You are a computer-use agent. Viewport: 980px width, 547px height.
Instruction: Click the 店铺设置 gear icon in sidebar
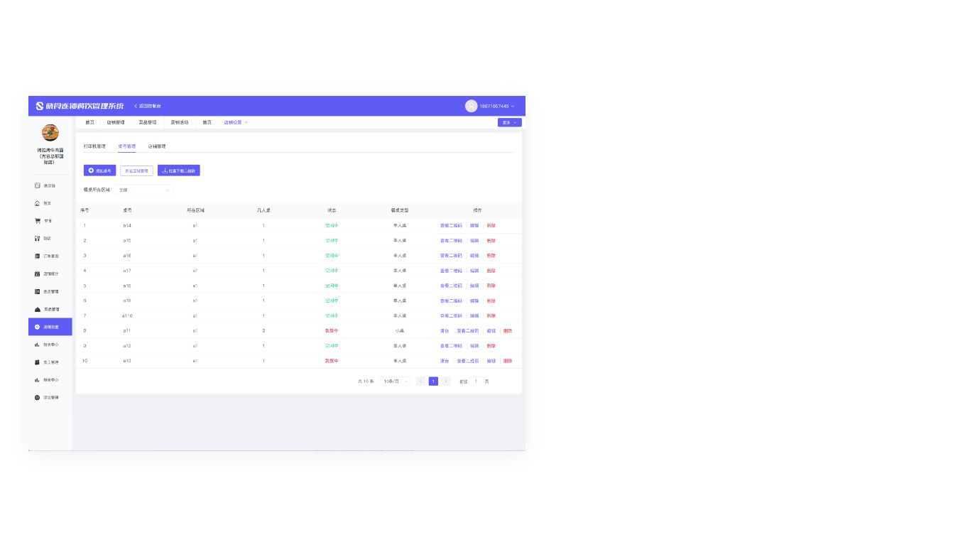pos(37,327)
